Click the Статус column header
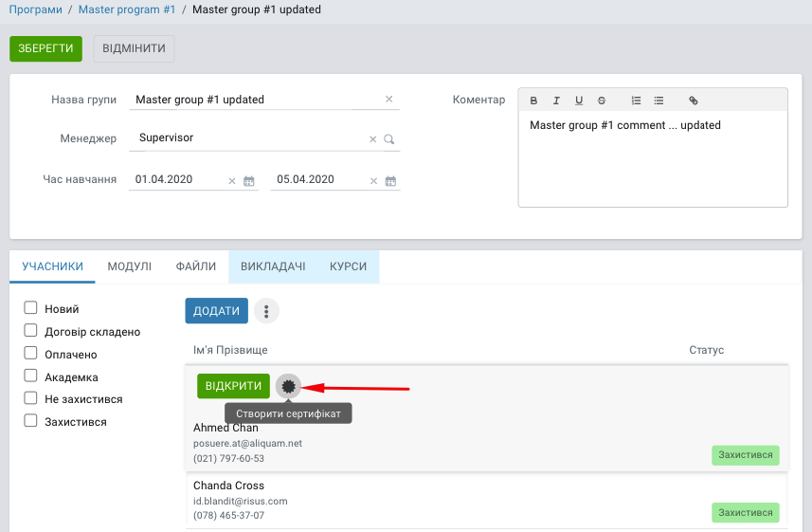The height and width of the screenshot is (532, 812). pyautogui.click(x=707, y=350)
